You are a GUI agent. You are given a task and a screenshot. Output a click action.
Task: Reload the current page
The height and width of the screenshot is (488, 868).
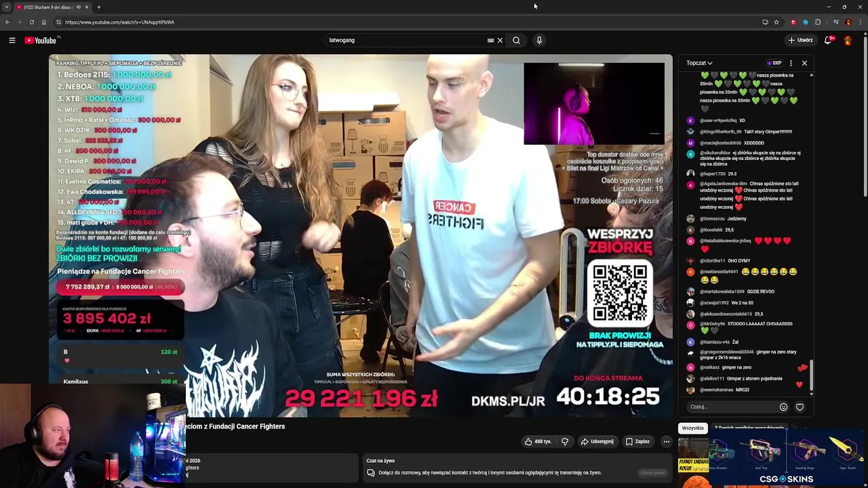31,22
